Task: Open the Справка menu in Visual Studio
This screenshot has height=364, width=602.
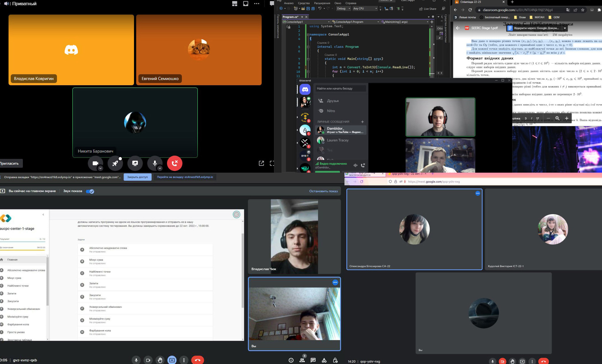Action: coord(351,3)
